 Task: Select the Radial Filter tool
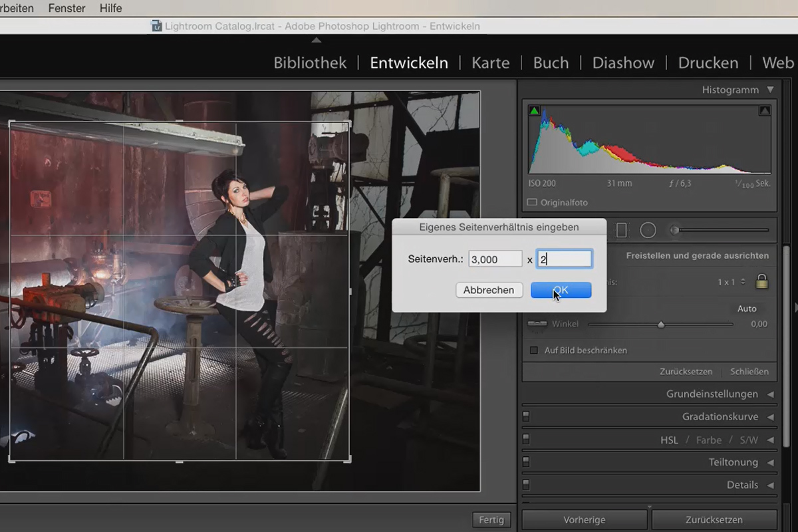coord(648,230)
